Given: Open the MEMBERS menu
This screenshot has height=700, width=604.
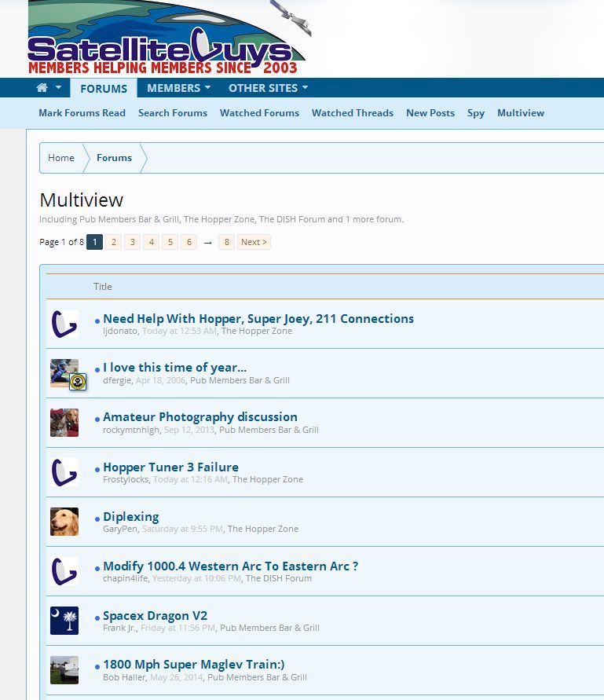Looking at the screenshot, I should coord(174,88).
